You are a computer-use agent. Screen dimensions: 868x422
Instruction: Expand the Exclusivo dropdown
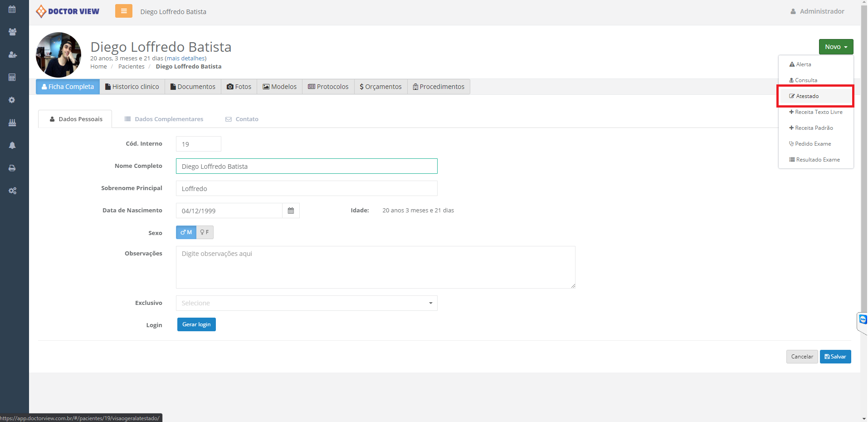pos(306,303)
